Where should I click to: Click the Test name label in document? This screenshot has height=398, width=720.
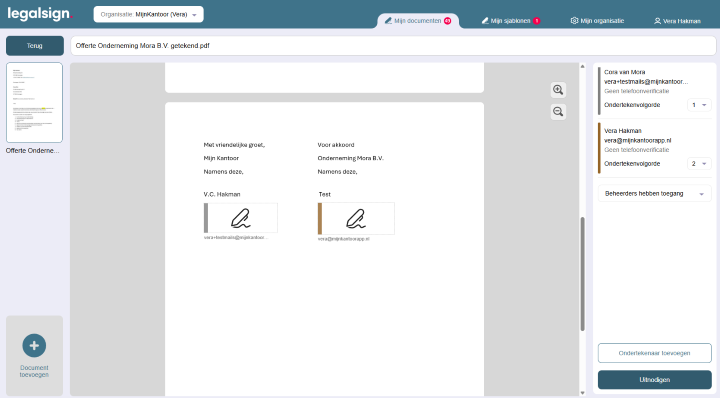coord(324,195)
